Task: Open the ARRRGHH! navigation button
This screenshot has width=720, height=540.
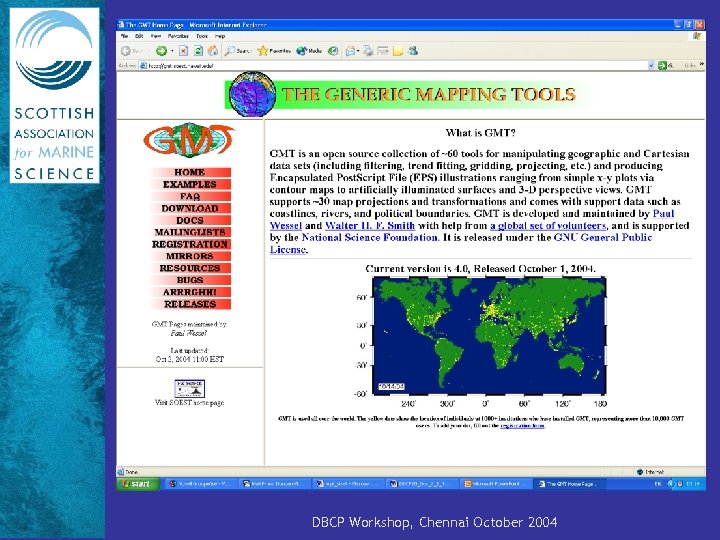Action: click(190, 292)
